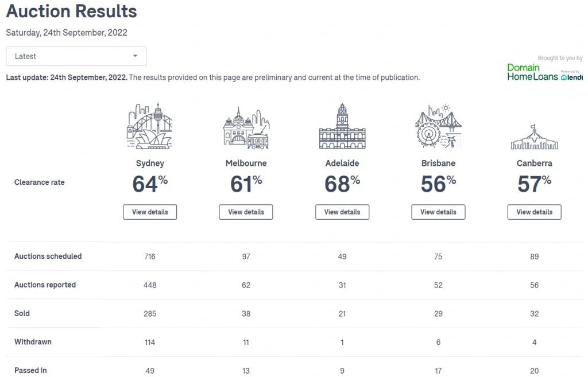View details for Brisbane auctions
Screen dimensions: 588x377
pos(438,212)
